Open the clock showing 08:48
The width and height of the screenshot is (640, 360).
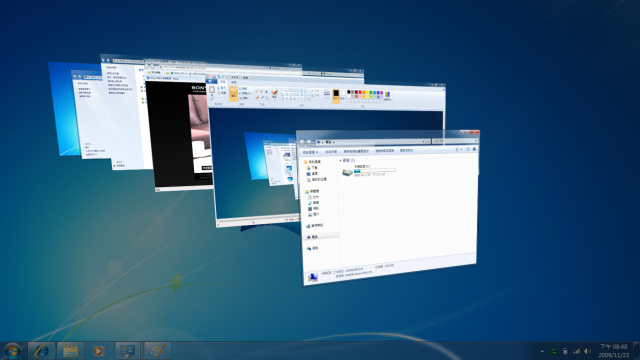click(x=613, y=351)
